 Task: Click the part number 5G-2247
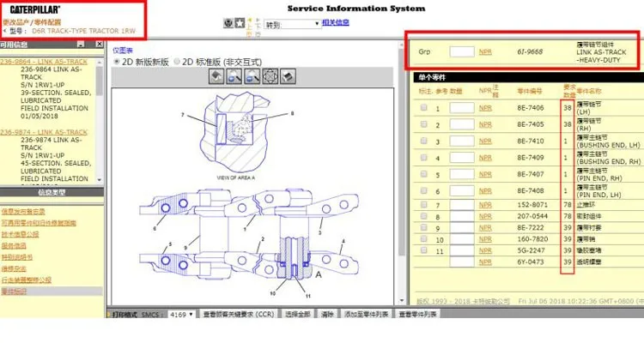click(x=531, y=250)
